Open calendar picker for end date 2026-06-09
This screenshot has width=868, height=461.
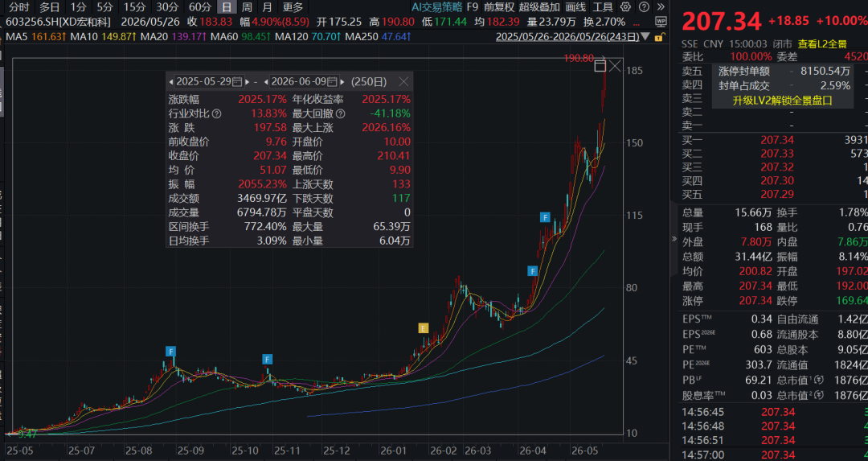pyautogui.click(x=332, y=82)
